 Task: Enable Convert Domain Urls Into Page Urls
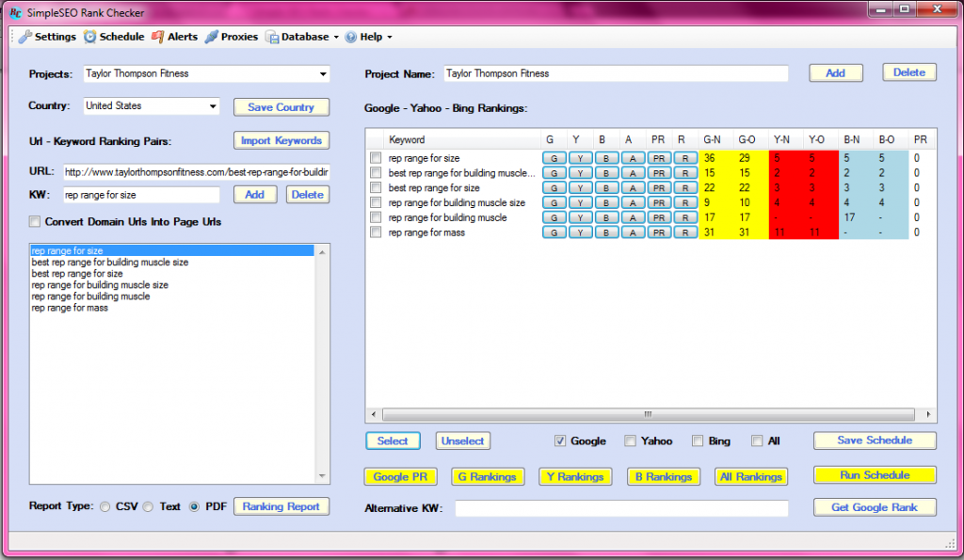pyautogui.click(x=35, y=222)
